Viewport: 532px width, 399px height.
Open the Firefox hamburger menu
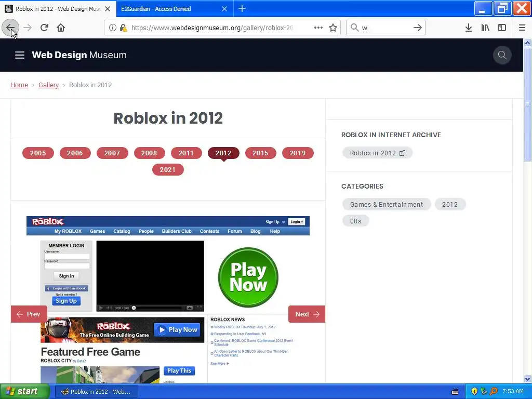[522, 28]
